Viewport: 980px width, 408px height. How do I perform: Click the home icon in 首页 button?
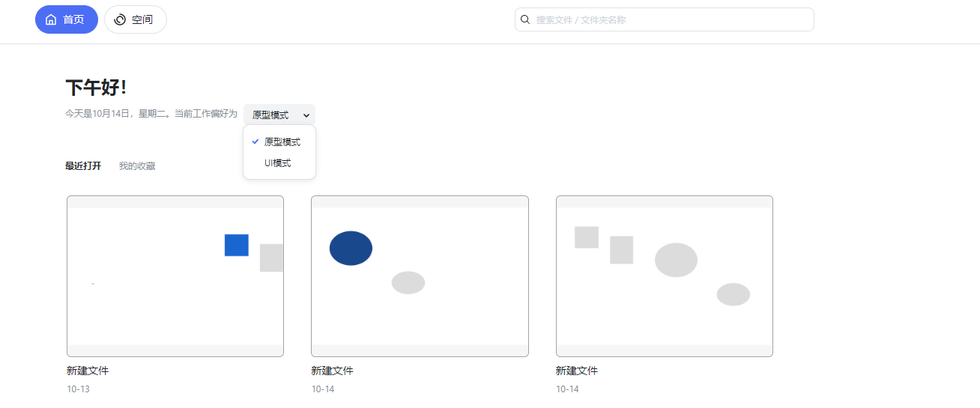[51, 19]
